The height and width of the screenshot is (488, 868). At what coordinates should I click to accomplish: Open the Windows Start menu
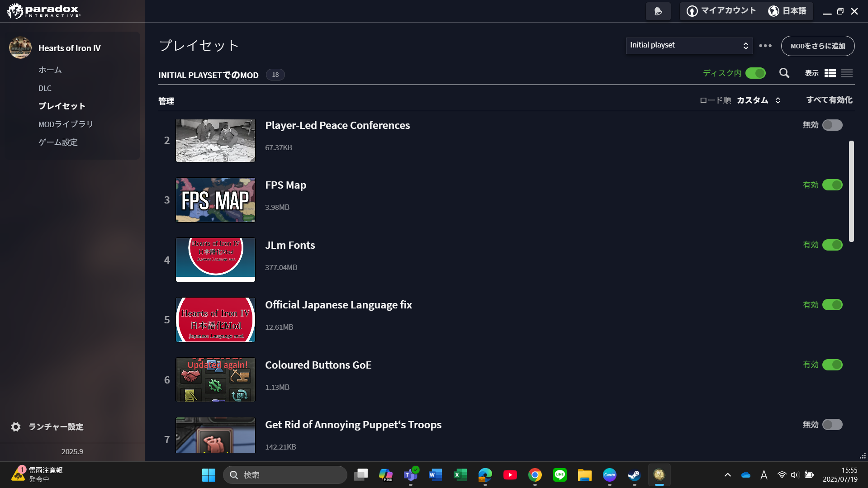209,475
